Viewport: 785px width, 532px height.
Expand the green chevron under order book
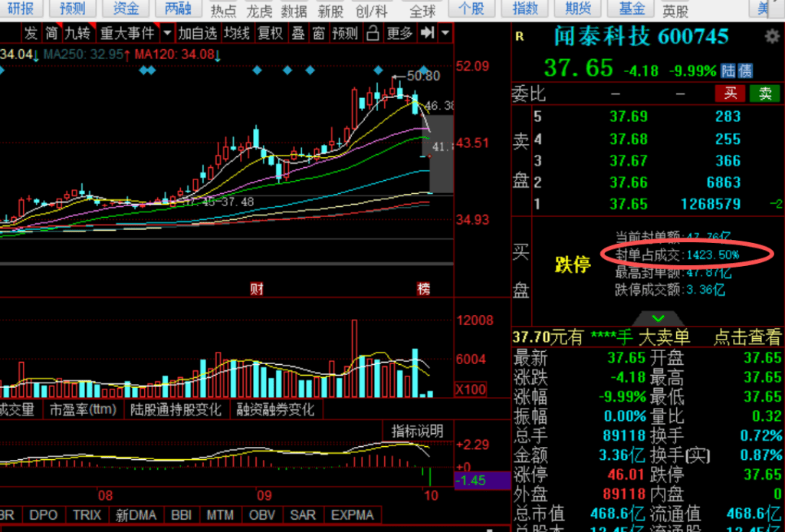point(657,317)
